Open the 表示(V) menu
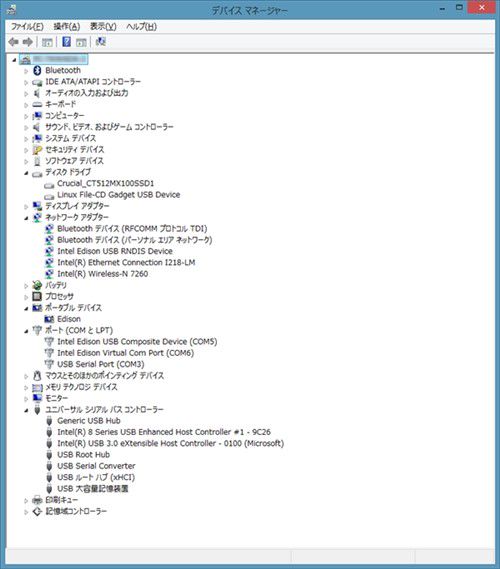 pyautogui.click(x=103, y=26)
